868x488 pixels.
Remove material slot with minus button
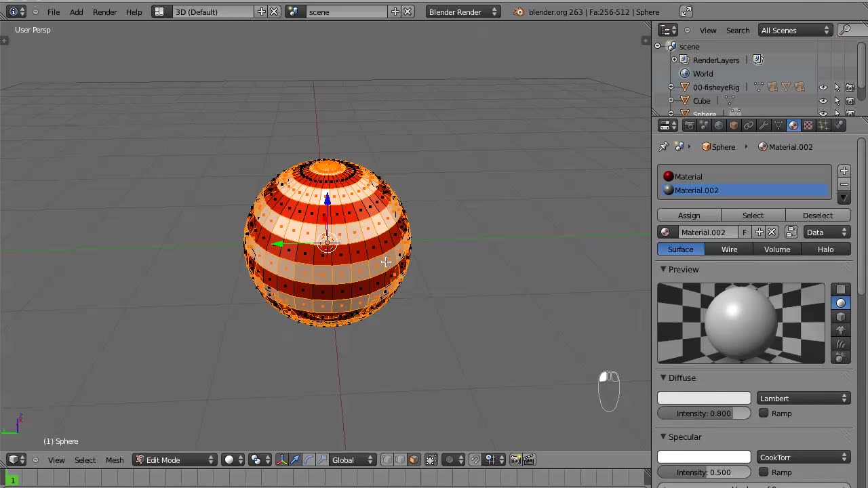(x=844, y=184)
